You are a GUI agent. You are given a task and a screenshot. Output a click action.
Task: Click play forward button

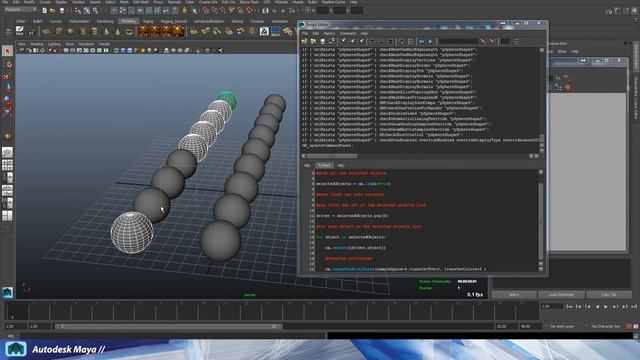tap(606, 307)
